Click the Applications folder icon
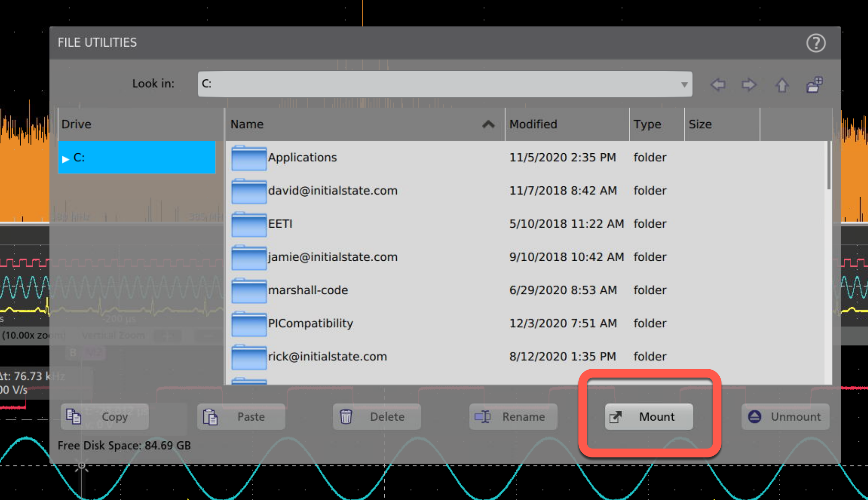 pyautogui.click(x=249, y=158)
